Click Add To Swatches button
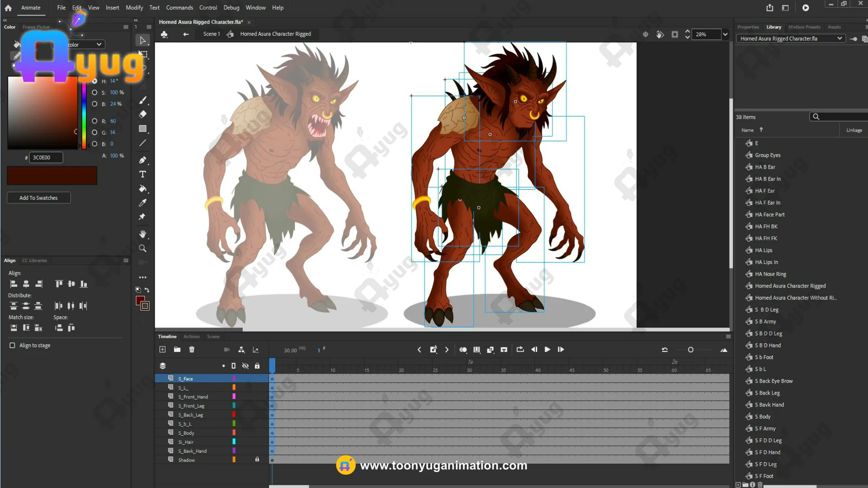 click(38, 198)
